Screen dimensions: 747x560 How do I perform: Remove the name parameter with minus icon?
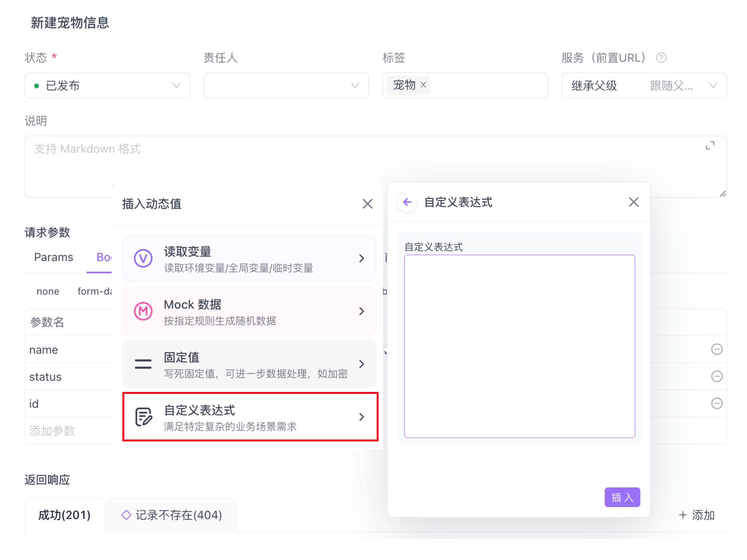[x=717, y=349]
